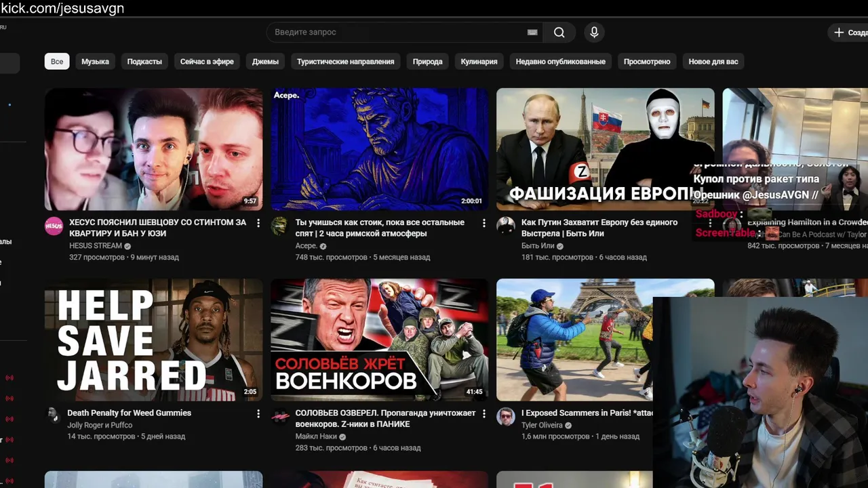Select the Сейчас в эфире chip
Image resolution: width=868 pixels, height=488 pixels.
coord(207,62)
